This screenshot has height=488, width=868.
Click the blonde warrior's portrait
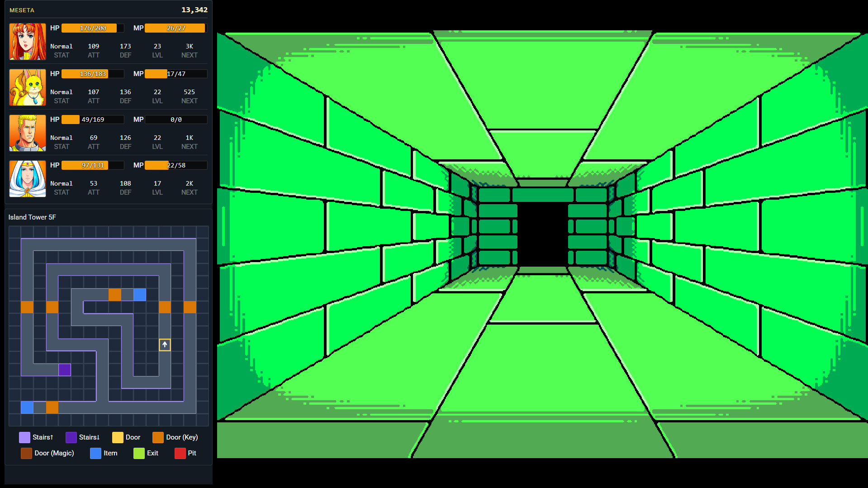click(27, 133)
